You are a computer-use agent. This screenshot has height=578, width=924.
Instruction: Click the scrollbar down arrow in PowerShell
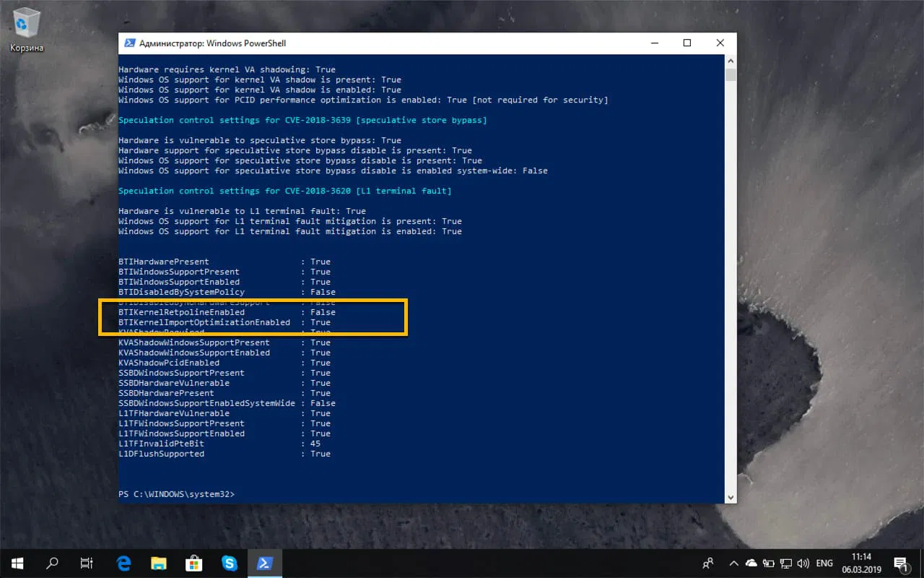click(x=731, y=496)
